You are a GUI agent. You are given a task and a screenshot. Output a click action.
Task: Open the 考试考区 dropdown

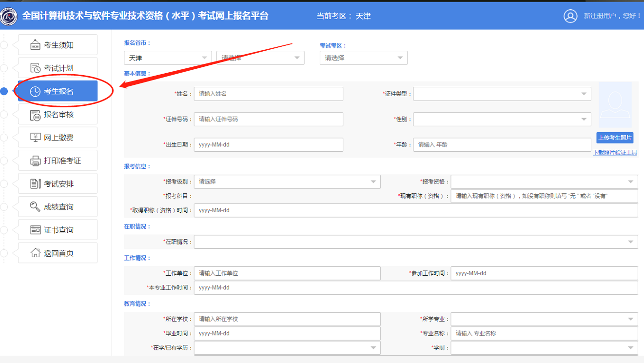(363, 58)
